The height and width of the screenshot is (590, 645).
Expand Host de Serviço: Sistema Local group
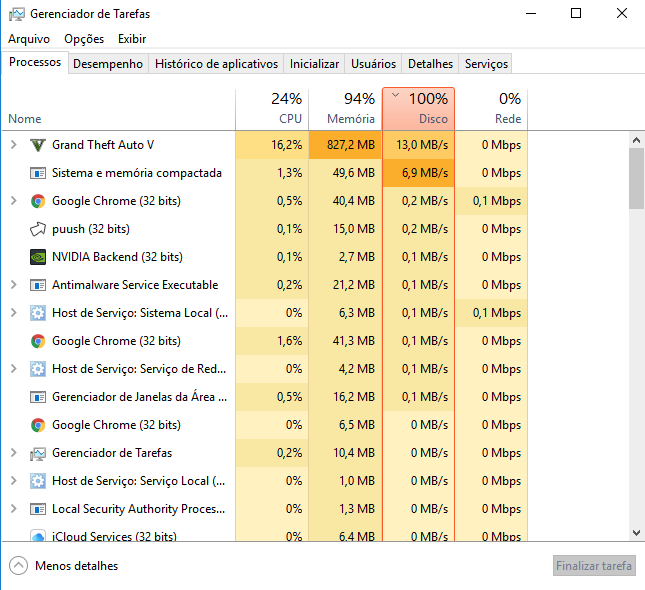pos(14,313)
